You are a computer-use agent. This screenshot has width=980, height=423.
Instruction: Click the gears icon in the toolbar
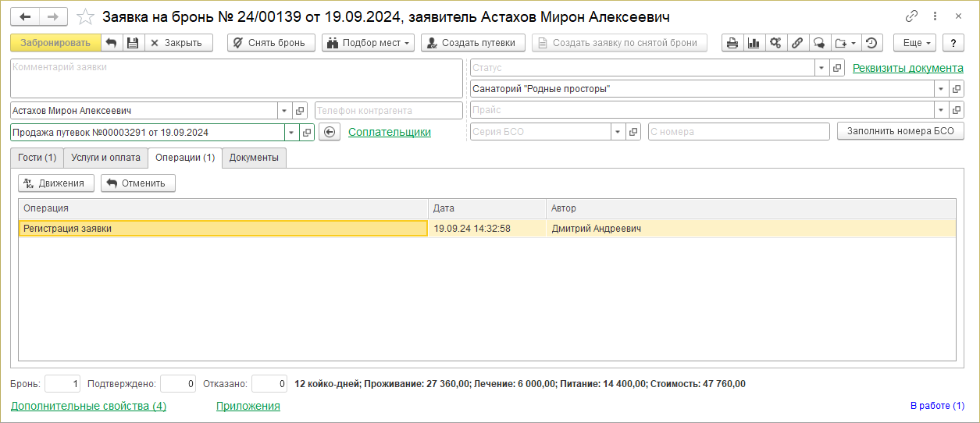(x=775, y=43)
